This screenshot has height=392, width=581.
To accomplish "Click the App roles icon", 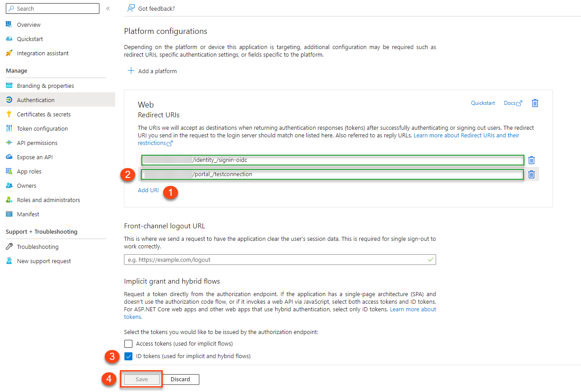I will 9,171.
